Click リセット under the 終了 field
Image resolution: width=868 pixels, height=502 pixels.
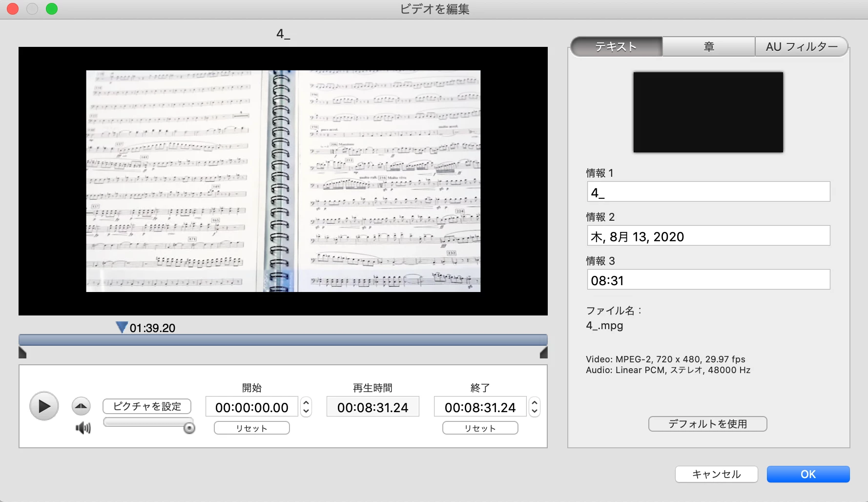coord(480,428)
